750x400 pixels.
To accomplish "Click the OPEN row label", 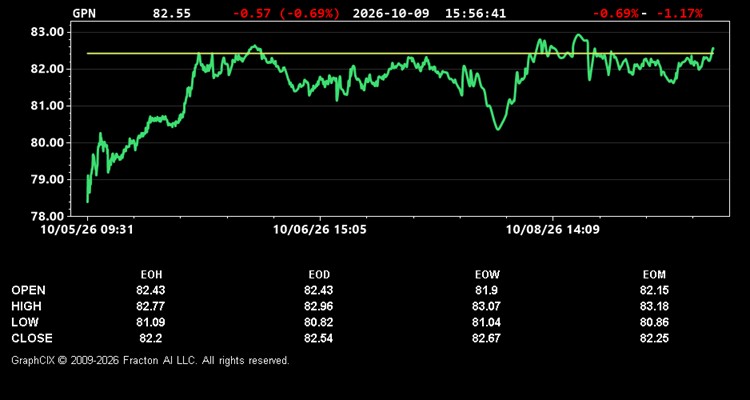I will 29,290.
